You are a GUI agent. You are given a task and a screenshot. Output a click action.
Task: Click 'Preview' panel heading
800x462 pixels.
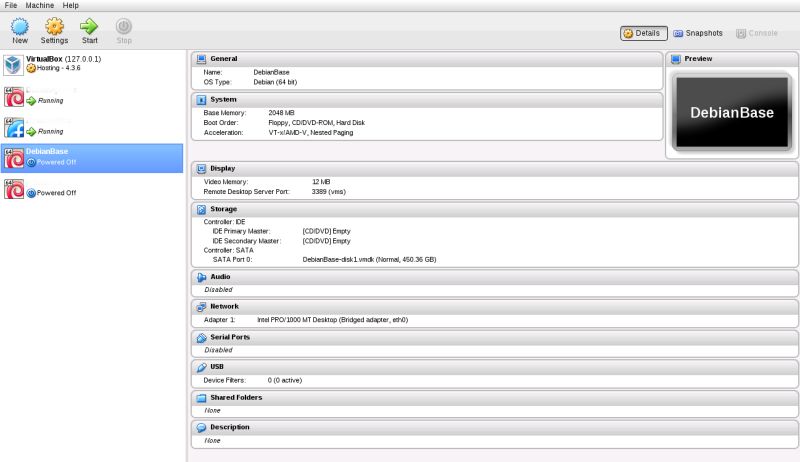698,59
